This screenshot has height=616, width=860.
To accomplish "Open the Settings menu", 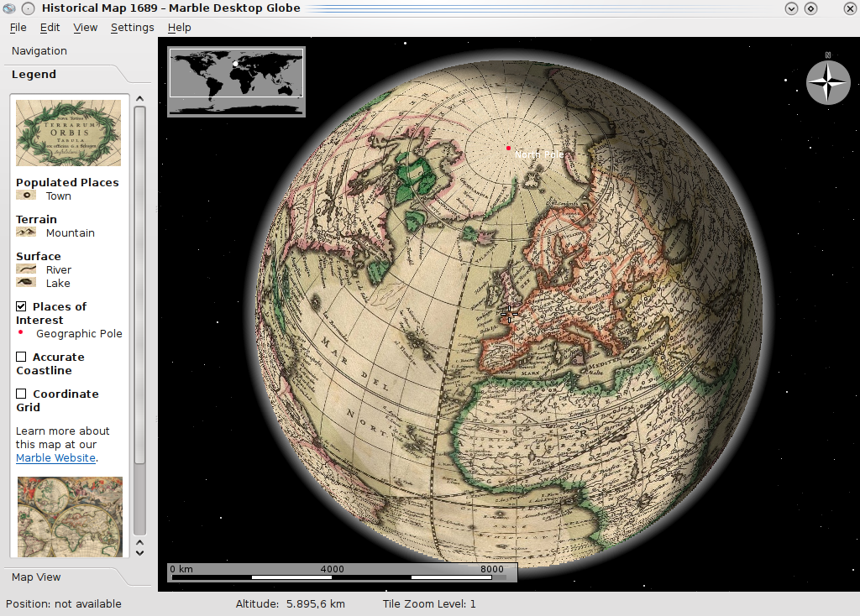I will [x=132, y=28].
